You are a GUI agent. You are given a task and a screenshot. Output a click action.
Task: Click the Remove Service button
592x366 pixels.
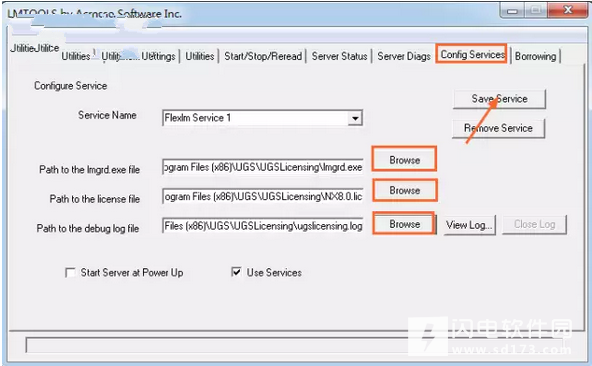coord(498,128)
